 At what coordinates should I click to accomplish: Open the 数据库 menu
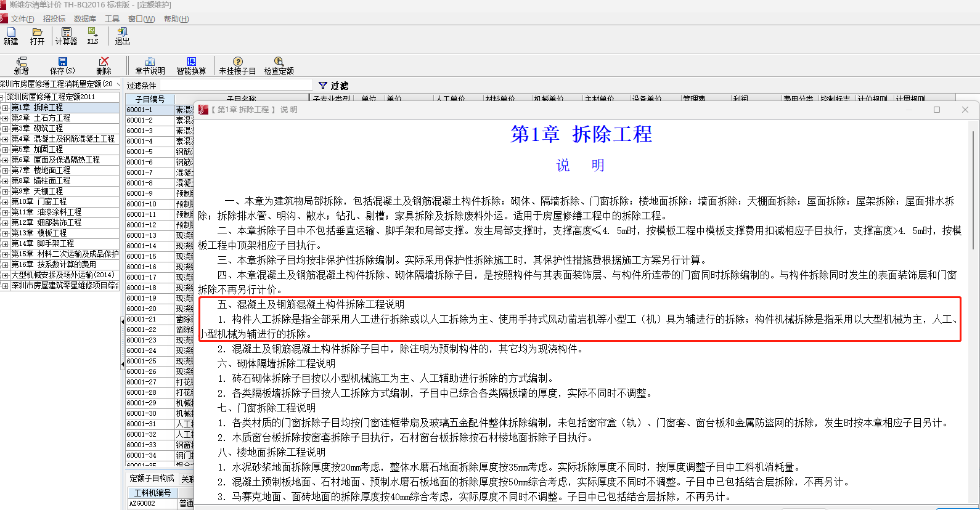[x=84, y=19]
